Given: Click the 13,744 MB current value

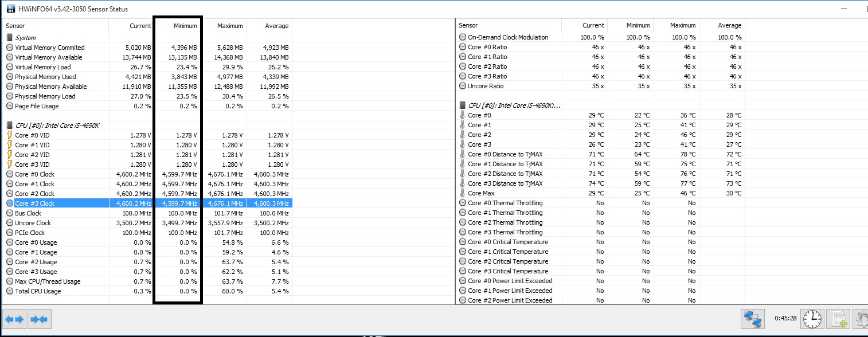Looking at the screenshot, I should point(136,57).
